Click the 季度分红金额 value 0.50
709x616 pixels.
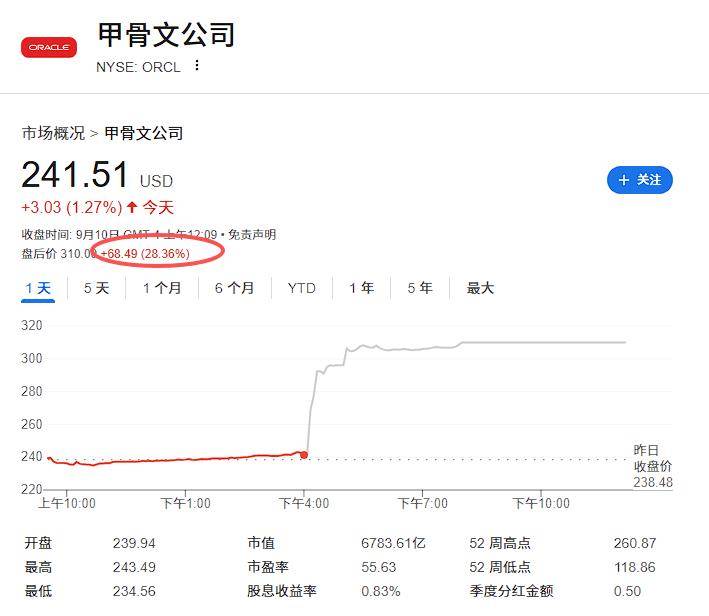(627, 591)
